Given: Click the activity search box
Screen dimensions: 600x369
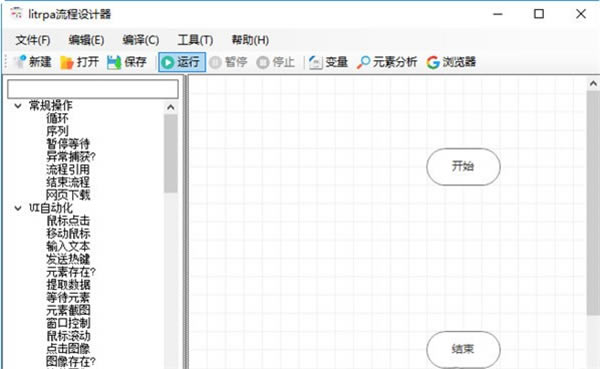Looking at the screenshot, I should coord(93,89).
